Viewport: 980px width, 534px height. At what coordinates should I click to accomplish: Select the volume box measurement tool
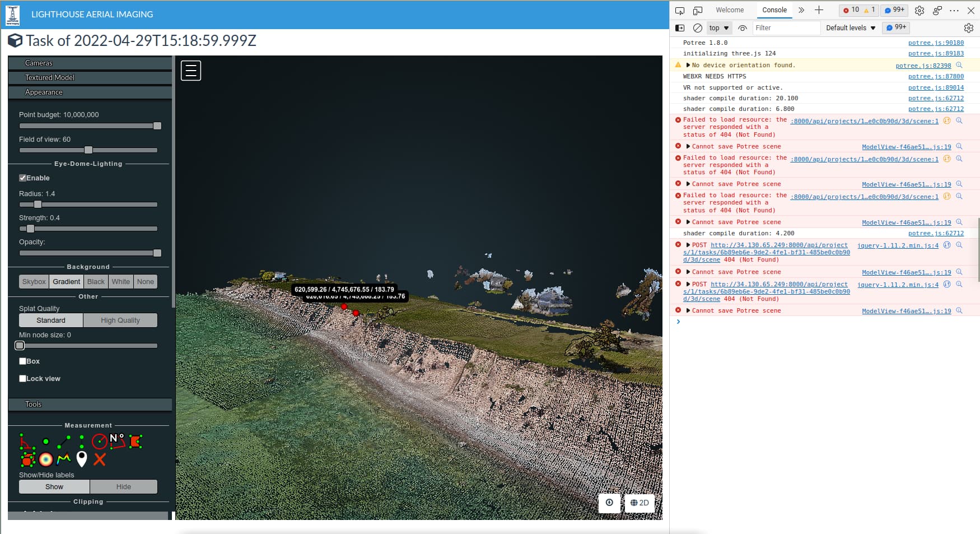pyautogui.click(x=27, y=459)
